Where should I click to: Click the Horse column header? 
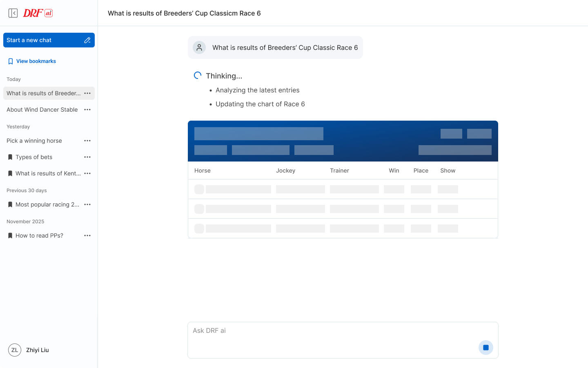click(203, 171)
